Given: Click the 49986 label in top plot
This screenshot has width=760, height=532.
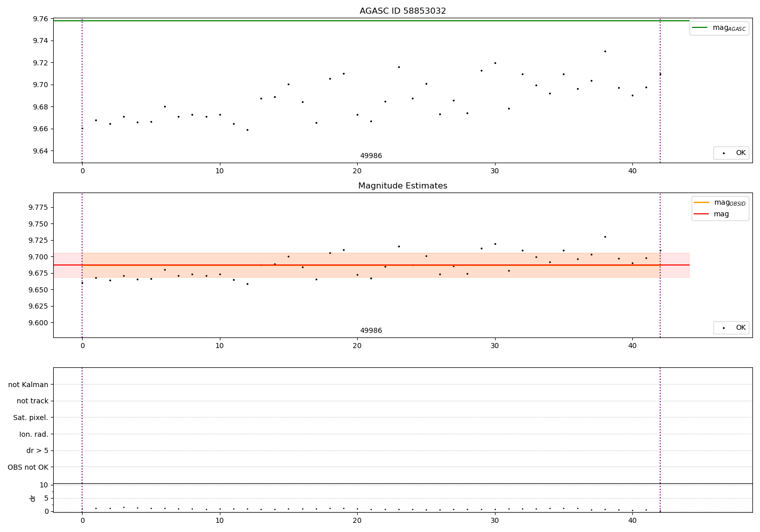Looking at the screenshot, I should point(371,156).
